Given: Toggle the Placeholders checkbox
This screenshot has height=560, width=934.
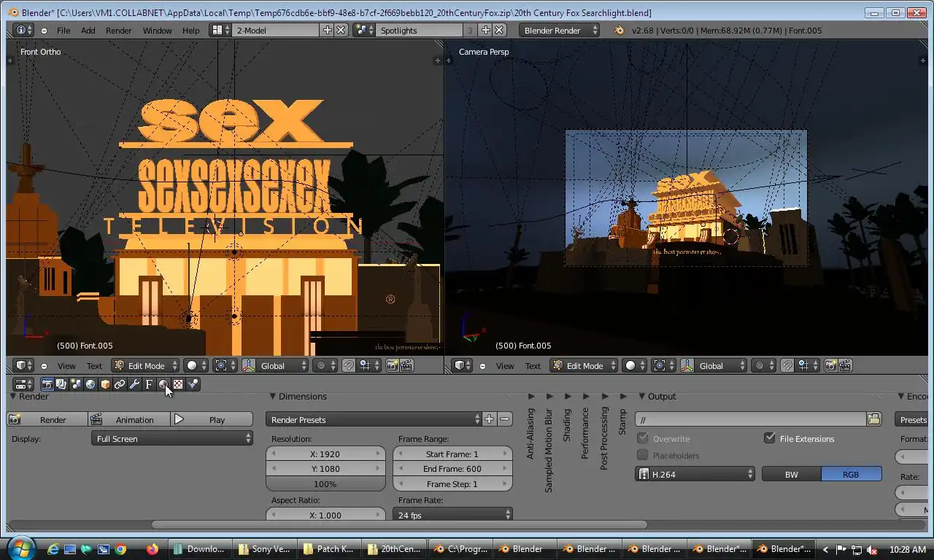Looking at the screenshot, I should point(643,455).
